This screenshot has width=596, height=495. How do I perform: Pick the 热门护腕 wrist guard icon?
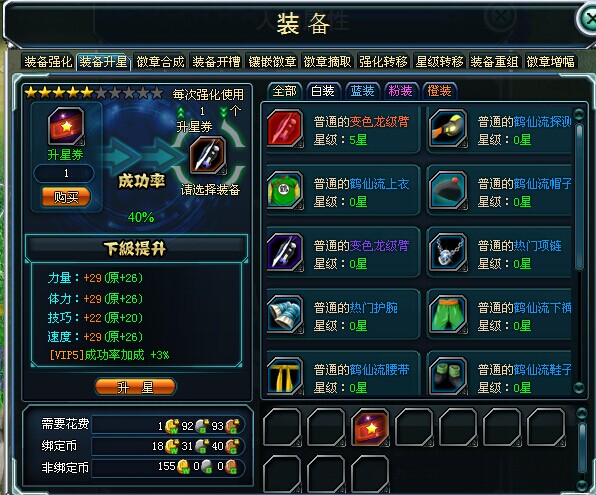[285, 314]
